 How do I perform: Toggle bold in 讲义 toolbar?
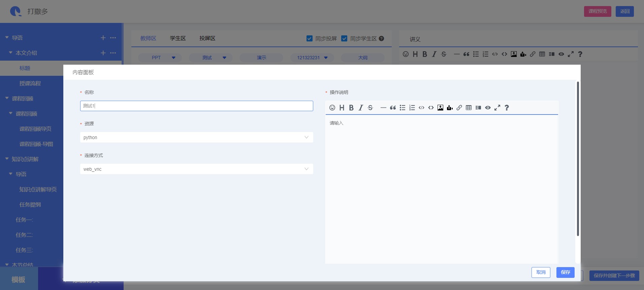click(425, 54)
